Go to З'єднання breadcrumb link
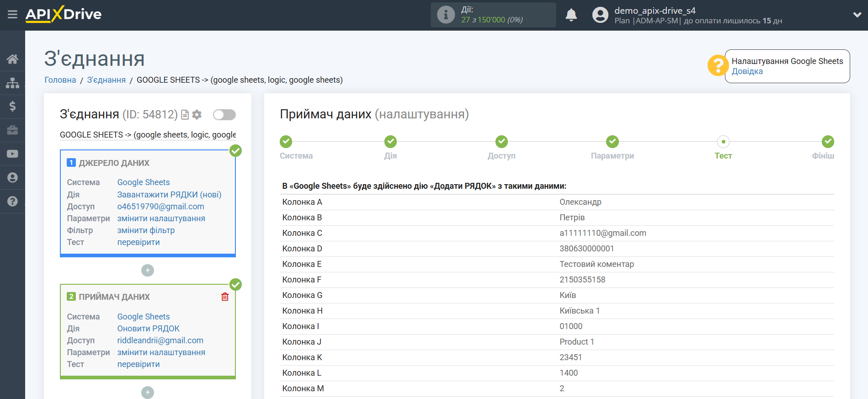The height and width of the screenshot is (399, 868). point(107,80)
